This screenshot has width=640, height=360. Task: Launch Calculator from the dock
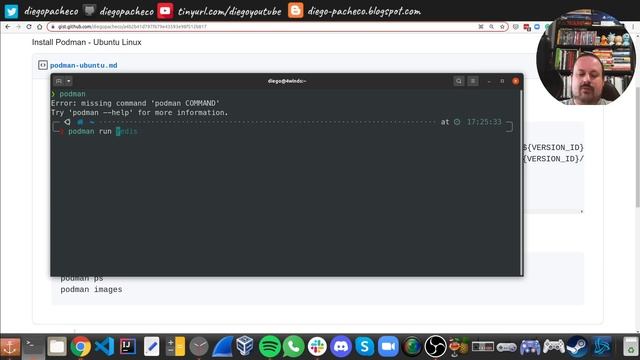[x=176, y=346]
